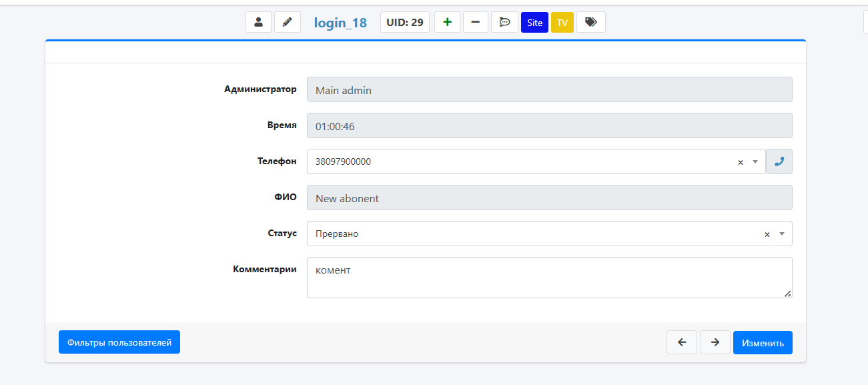Click the UID: 29 button
This screenshot has width=868, height=385.
405,22
